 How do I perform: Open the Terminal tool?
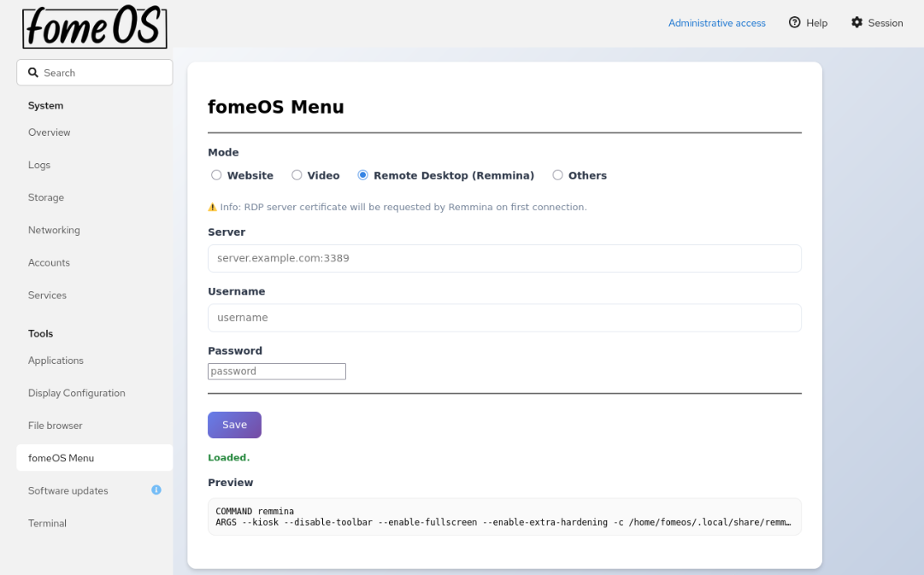pos(47,523)
